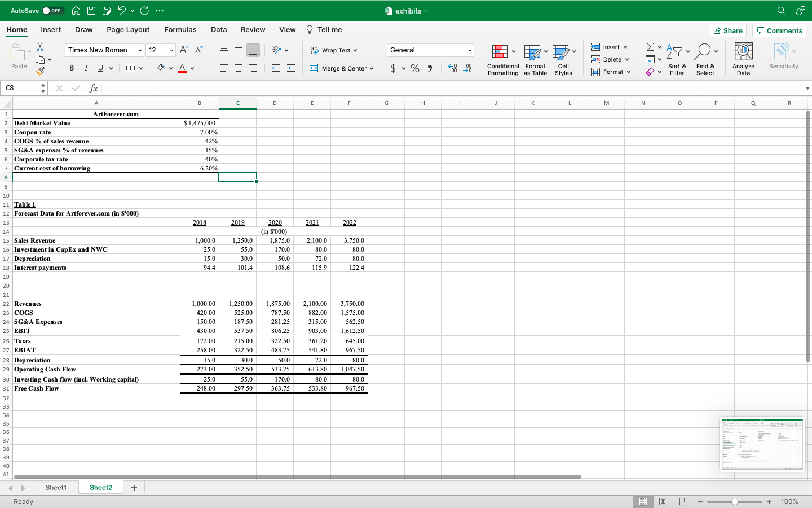Click the AutoSum sigma icon

(x=650, y=47)
